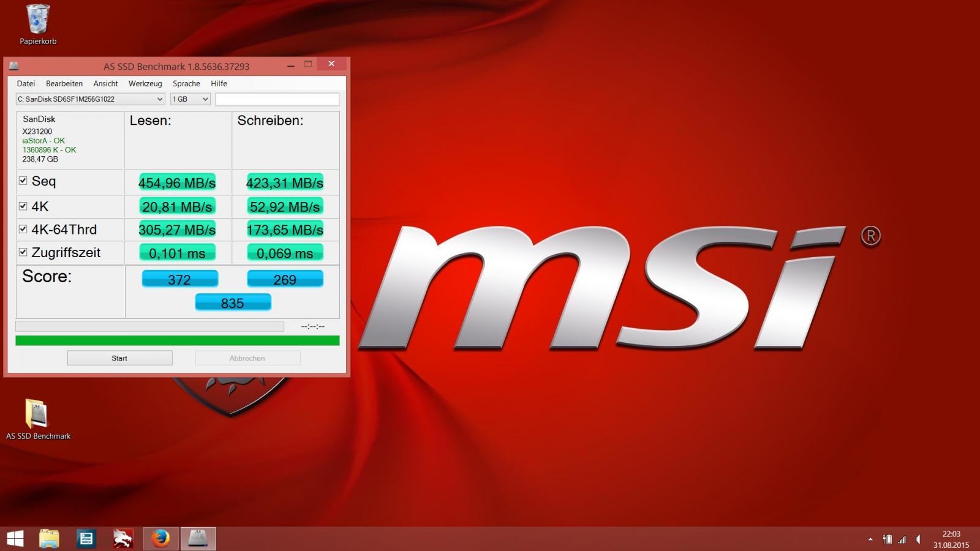
Task: Show hidden tray icons arrow
Action: [x=870, y=539]
